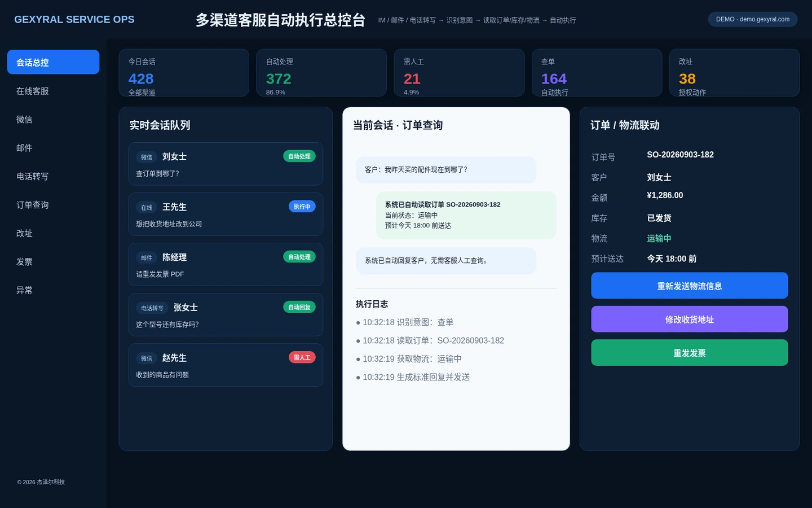
Task: Click the 自动回复 badge on 张女士's card
Action: 299,307
